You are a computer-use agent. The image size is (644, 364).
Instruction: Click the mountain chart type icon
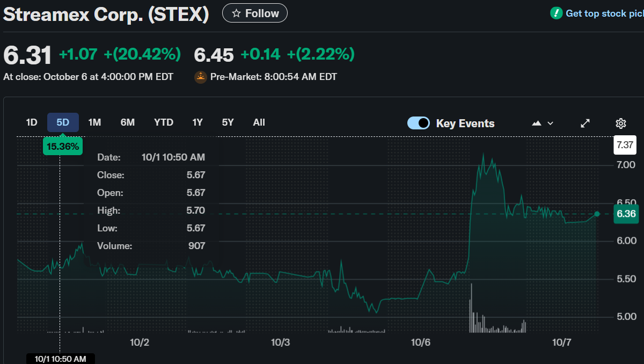(537, 123)
